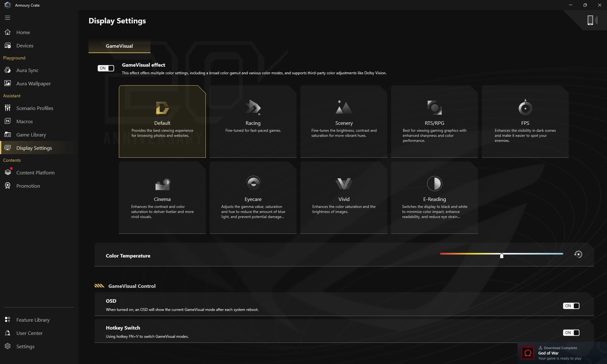The width and height of the screenshot is (607, 364).
Task: Select the Eyecare mode card
Action: (253, 197)
